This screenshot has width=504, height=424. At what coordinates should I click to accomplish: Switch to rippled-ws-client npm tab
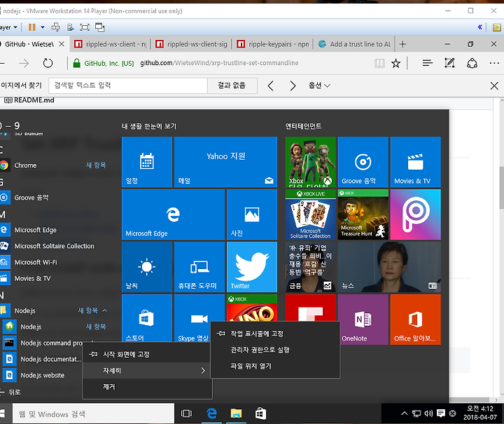tap(110, 44)
